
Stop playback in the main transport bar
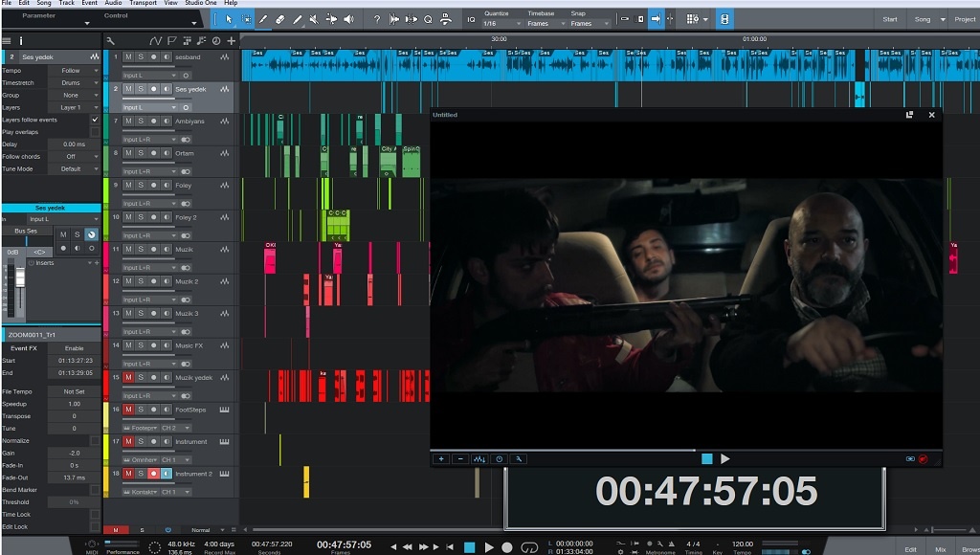469,547
